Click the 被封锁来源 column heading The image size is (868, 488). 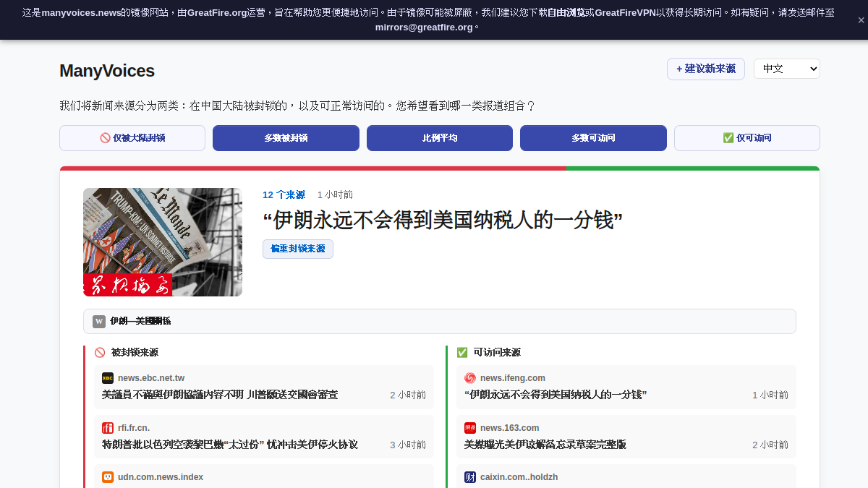tap(135, 352)
